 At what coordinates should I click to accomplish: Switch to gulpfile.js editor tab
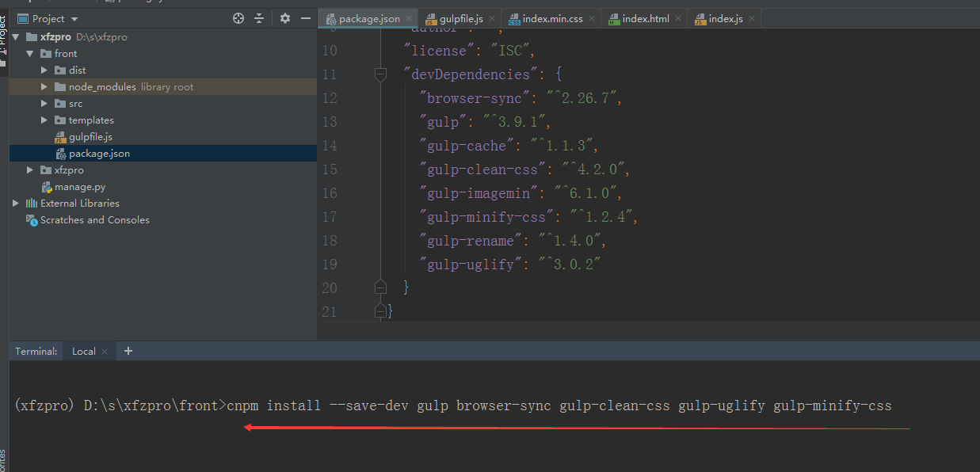coord(461,19)
